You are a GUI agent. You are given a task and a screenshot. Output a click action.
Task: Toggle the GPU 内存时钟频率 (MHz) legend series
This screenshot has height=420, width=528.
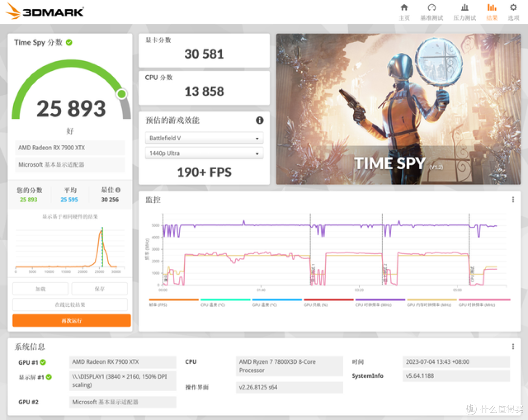[432, 303]
